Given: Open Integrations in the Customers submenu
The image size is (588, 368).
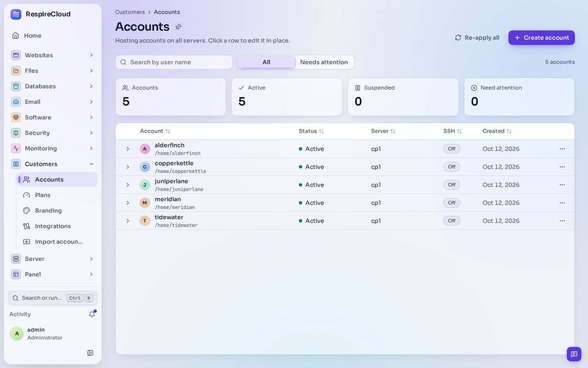Looking at the screenshot, I should (x=57, y=226).
